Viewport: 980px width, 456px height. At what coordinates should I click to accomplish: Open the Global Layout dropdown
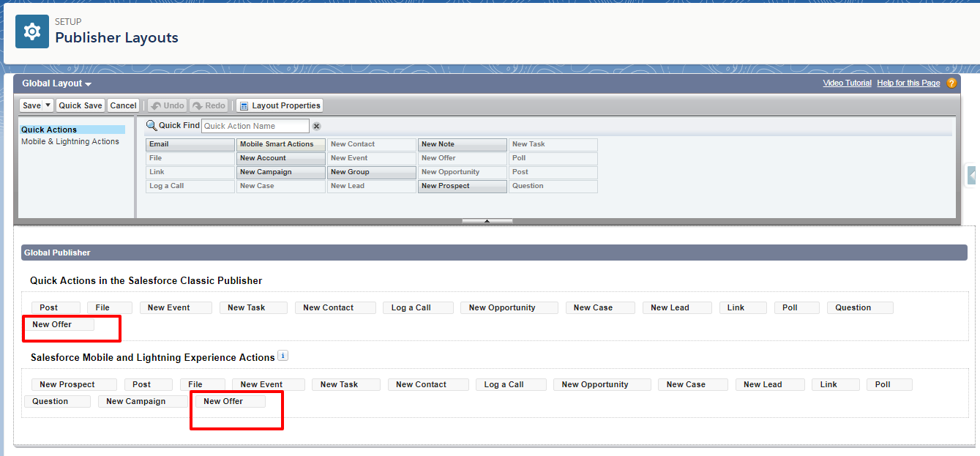(56, 83)
